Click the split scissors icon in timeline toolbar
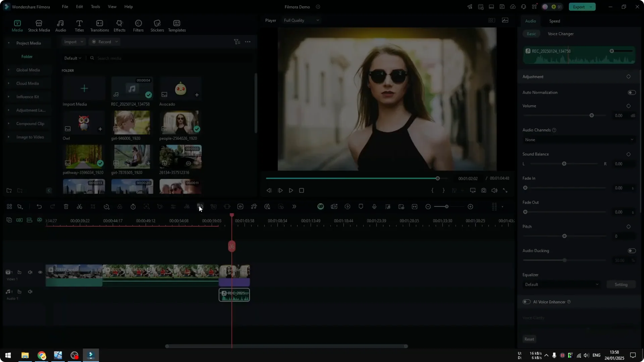 click(x=79, y=206)
